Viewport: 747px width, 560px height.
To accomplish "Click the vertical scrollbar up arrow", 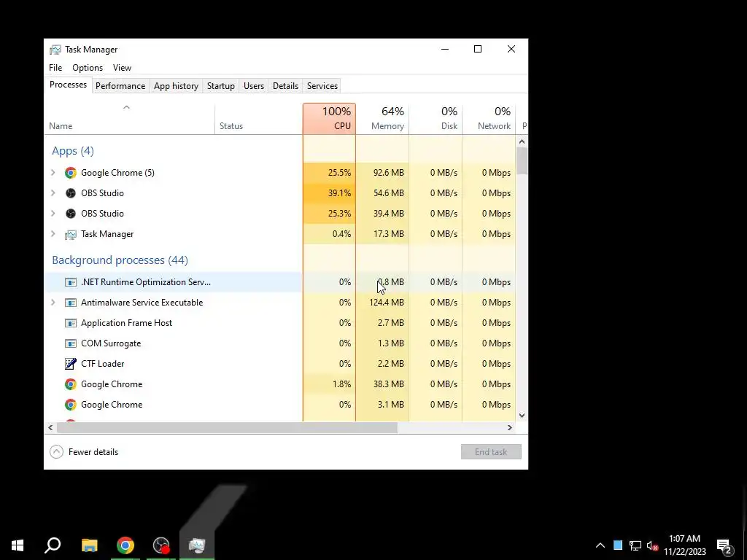I will [x=522, y=141].
